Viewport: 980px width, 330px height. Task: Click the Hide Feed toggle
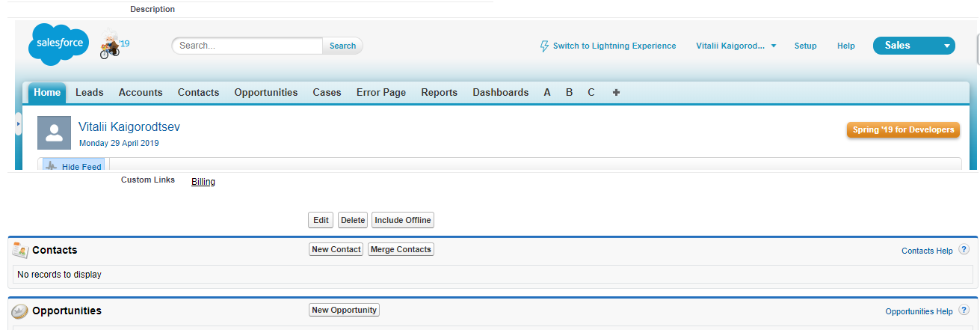coord(73,166)
